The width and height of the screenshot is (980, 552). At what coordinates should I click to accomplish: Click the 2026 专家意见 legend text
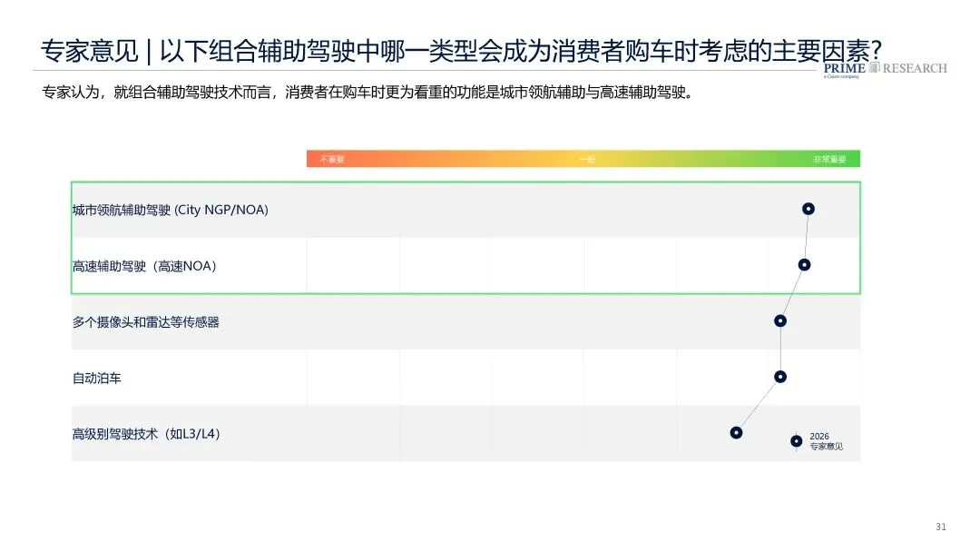pyautogui.click(x=826, y=441)
